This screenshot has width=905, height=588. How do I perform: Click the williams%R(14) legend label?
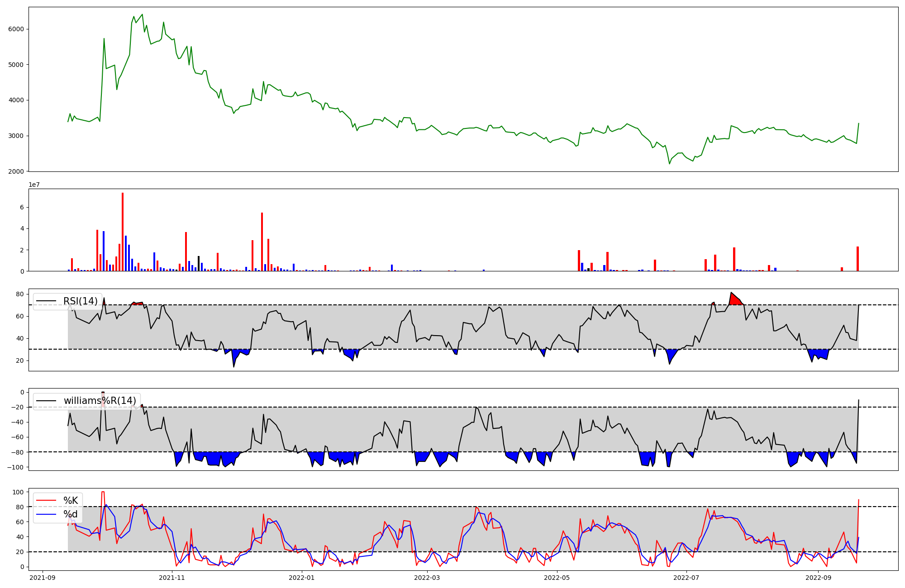100,401
